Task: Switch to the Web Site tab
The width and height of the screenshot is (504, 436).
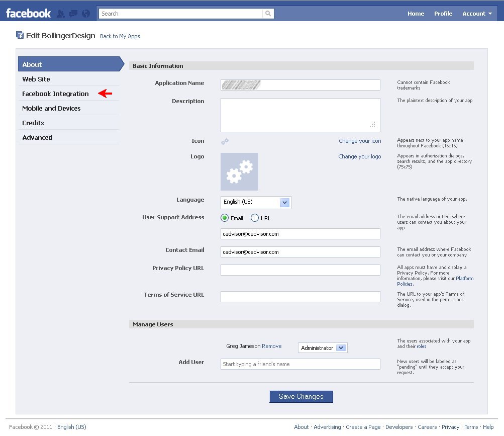Action: pyautogui.click(x=36, y=79)
